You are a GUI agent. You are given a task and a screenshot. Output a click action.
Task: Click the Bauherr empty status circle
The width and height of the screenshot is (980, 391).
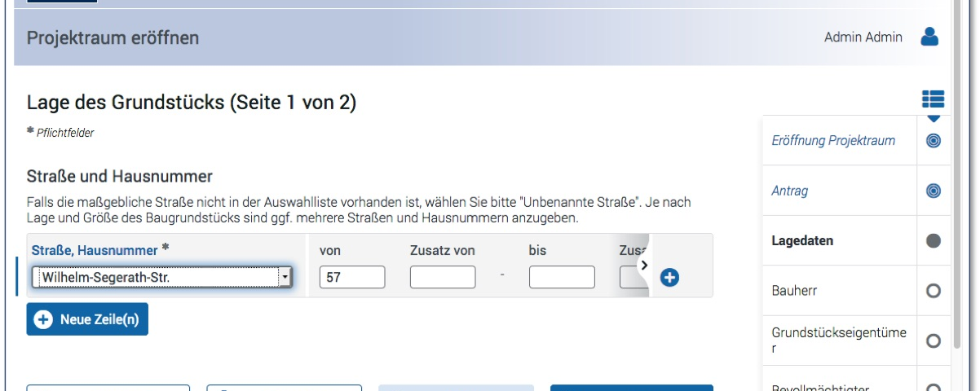coord(934,291)
